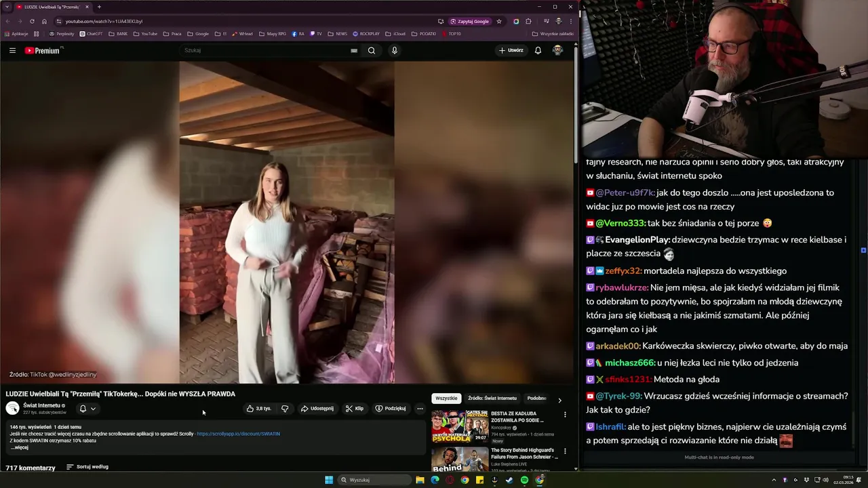Click the Podziękuj thanks button
Screen dimensions: 868x488
pos(391,409)
